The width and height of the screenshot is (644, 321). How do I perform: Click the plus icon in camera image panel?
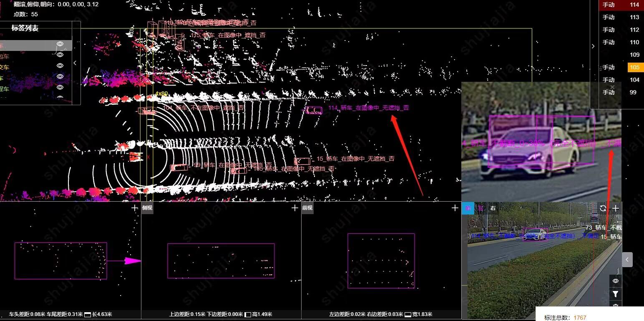tap(616, 208)
